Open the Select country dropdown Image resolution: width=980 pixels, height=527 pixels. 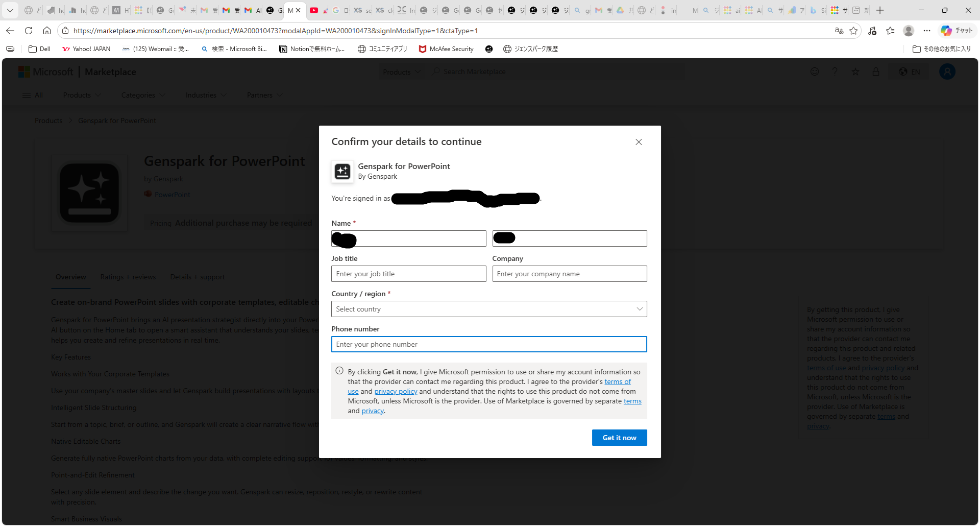[488, 309]
